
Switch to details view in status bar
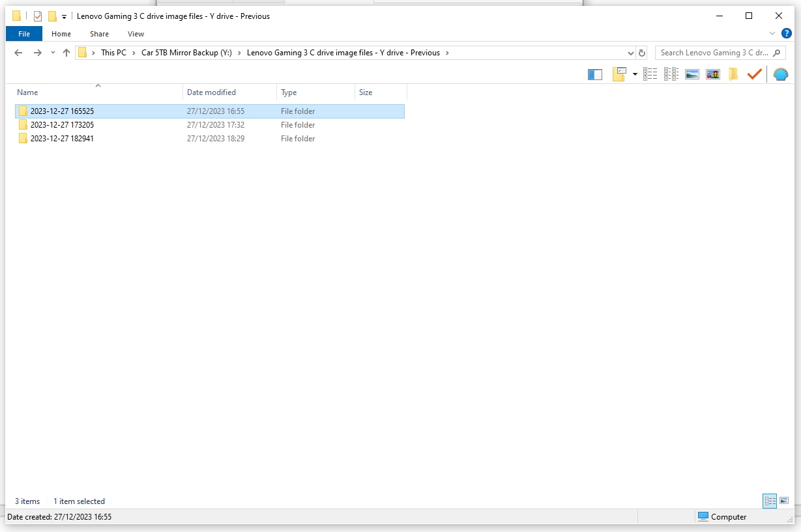pyautogui.click(x=770, y=501)
